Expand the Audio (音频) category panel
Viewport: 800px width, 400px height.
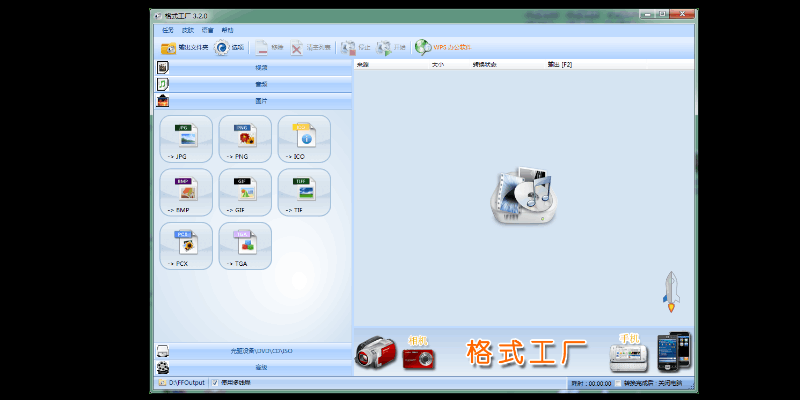tap(260, 84)
